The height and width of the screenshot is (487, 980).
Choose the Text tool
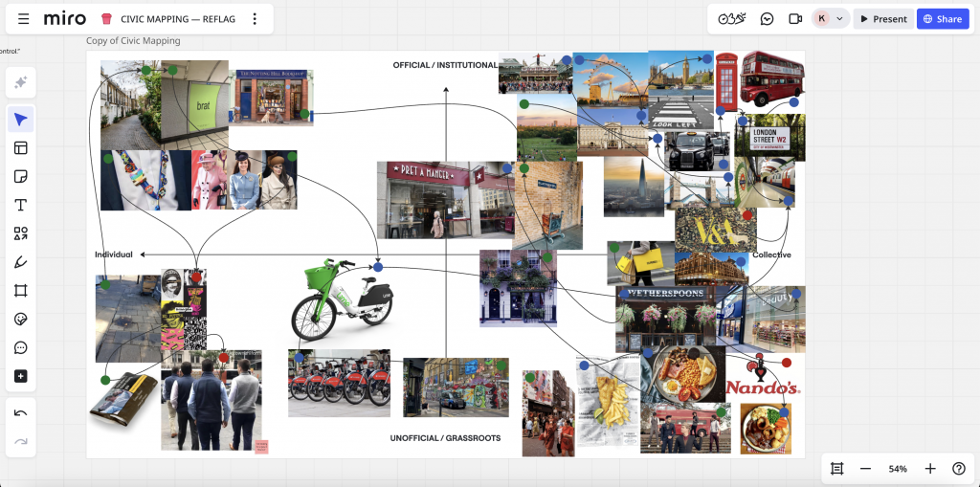point(21,205)
